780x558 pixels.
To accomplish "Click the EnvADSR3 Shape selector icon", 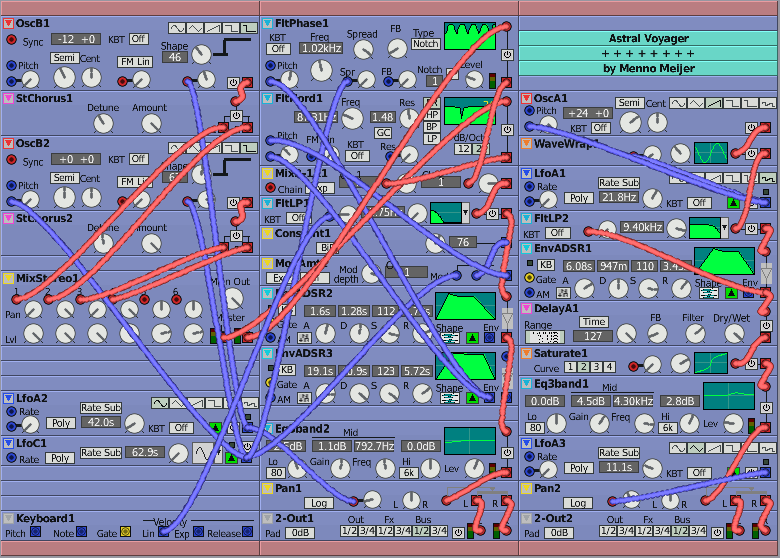I will click(450, 398).
